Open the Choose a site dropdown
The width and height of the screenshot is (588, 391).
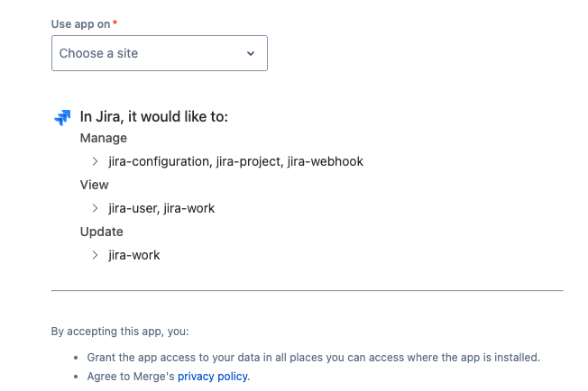(x=160, y=53)
